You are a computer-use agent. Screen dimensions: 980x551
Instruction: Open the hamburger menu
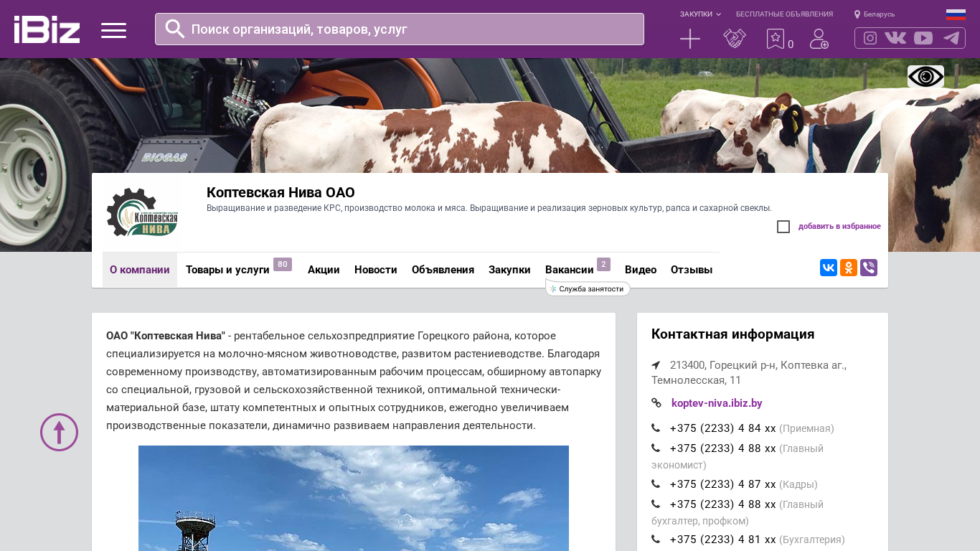pyautogui.click(x=113, y=30)
